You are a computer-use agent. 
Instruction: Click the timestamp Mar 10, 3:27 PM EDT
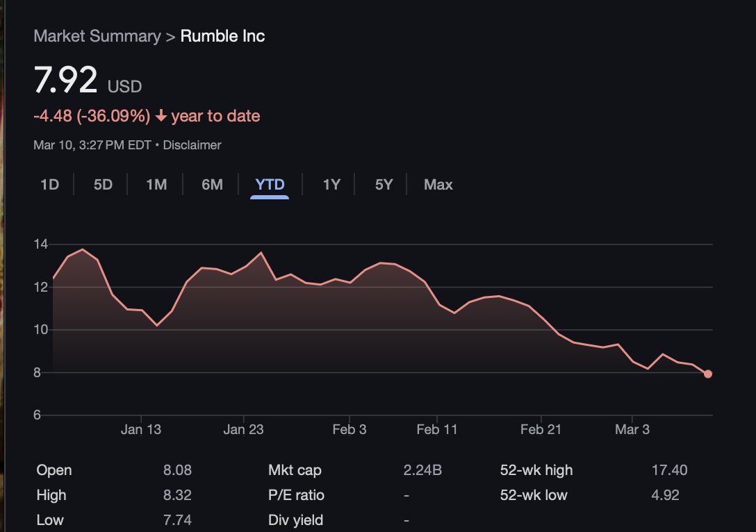point(92,145)
